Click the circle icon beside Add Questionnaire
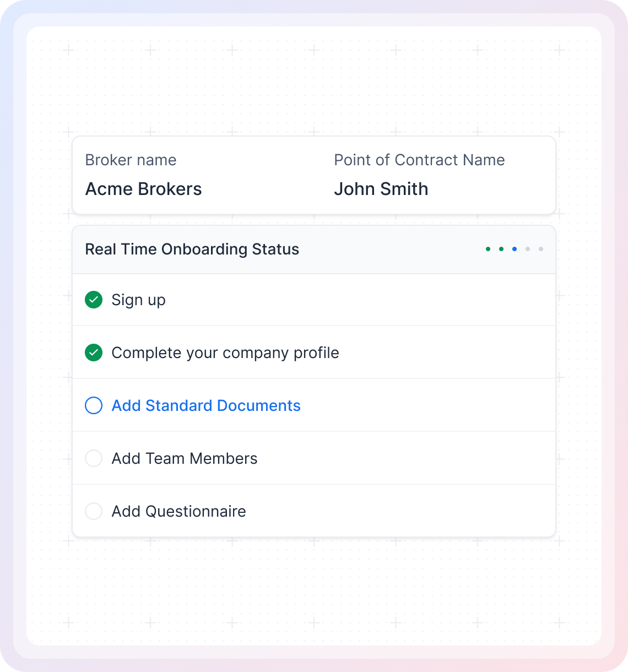Screen dimensions: 628x672 click(x=94, y=511)
